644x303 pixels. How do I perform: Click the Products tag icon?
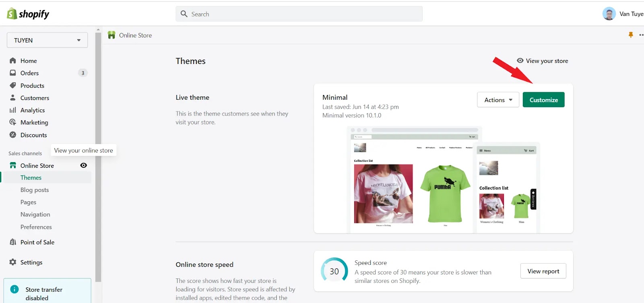click(x=13, y=85)
